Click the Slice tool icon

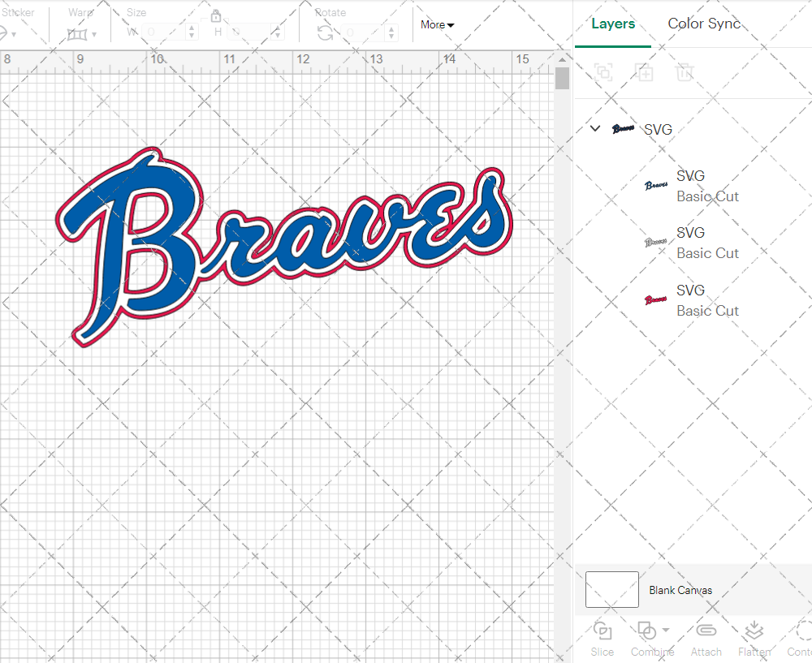[x=603, y=631]
